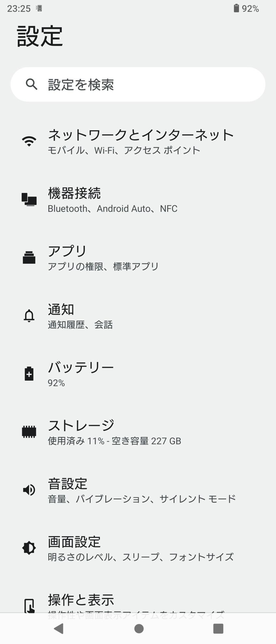Tap the search magnifier icon
This screenshot has height=644, width=276.
click(x=32, y=84)
